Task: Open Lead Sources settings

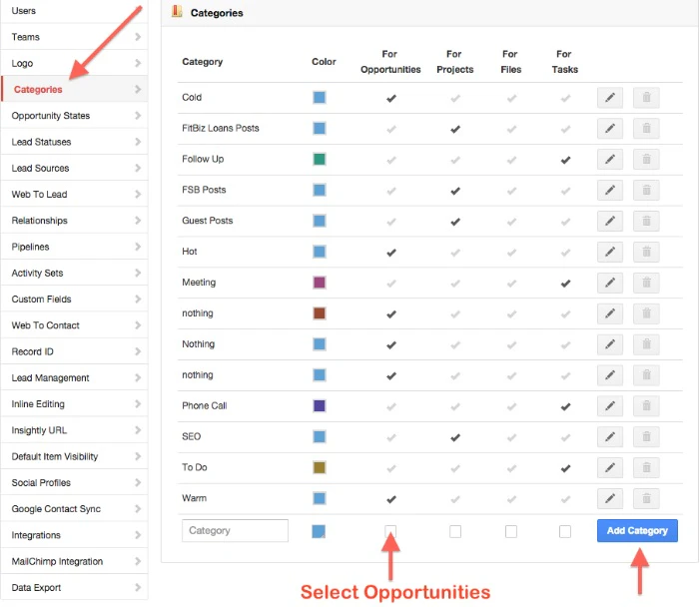Action: pyautogui.click(x=74, y=168)
